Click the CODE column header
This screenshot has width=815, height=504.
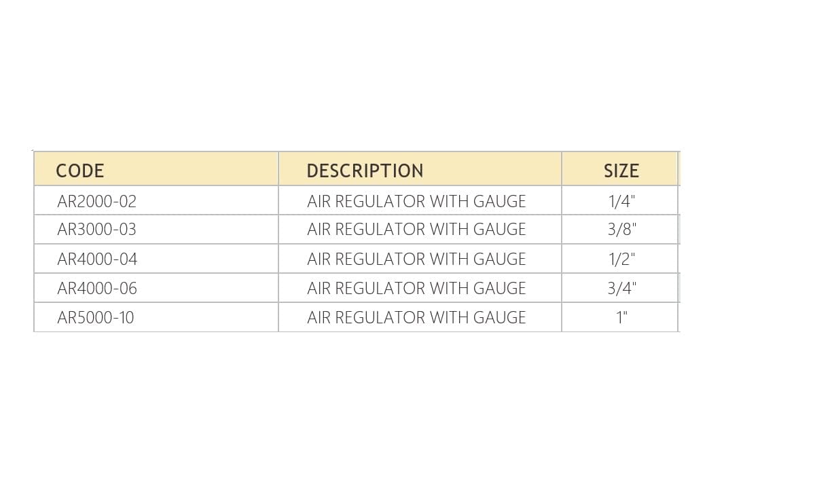coord(80,170)
